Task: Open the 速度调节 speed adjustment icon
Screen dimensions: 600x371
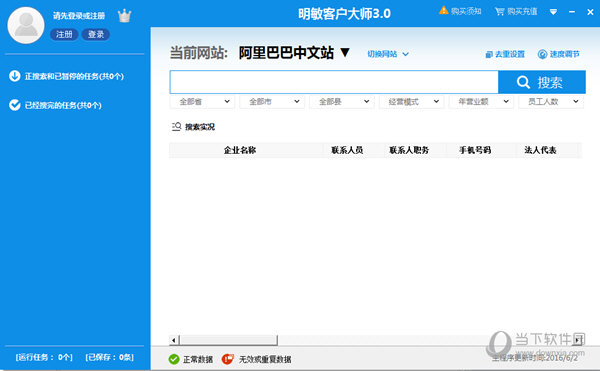Action: 542,54
